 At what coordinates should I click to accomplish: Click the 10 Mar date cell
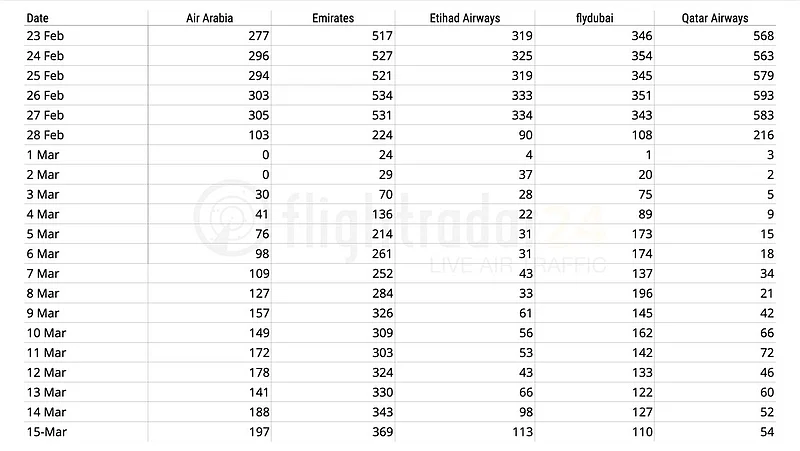(45, 333)
